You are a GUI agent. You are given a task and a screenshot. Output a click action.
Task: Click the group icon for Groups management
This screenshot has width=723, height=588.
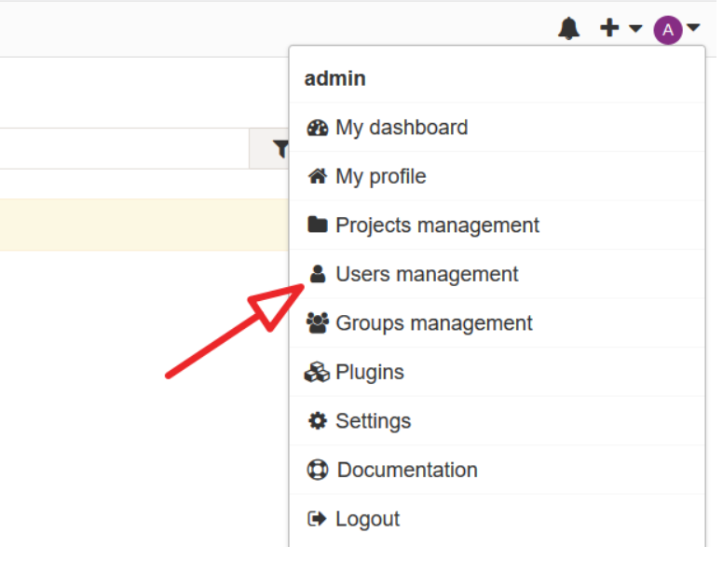tap(318, 323)
